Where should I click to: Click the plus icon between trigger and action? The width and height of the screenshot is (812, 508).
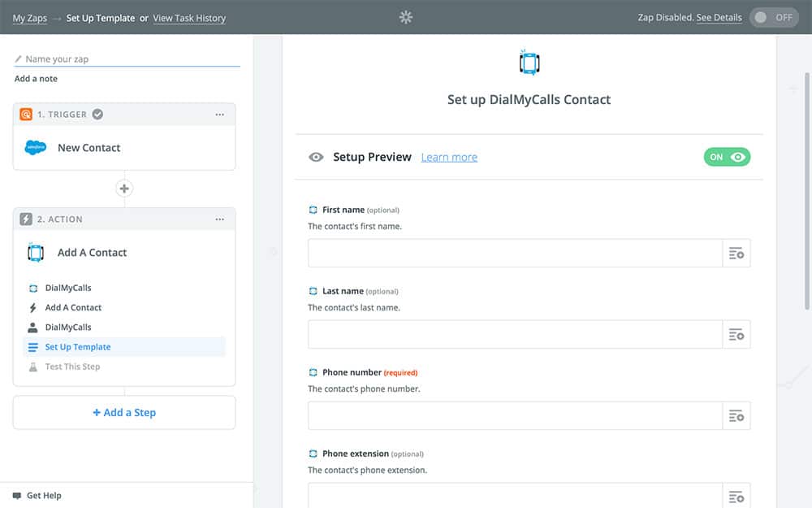124,189
